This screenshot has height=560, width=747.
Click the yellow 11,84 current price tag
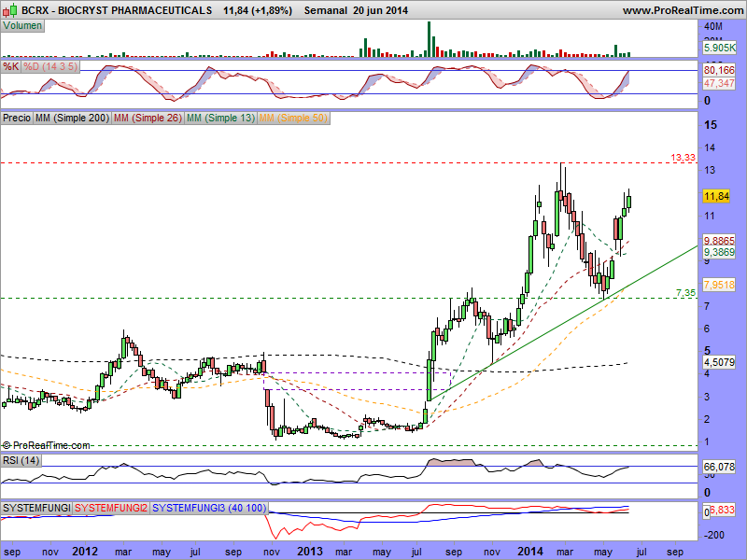(x=716, y=196)
